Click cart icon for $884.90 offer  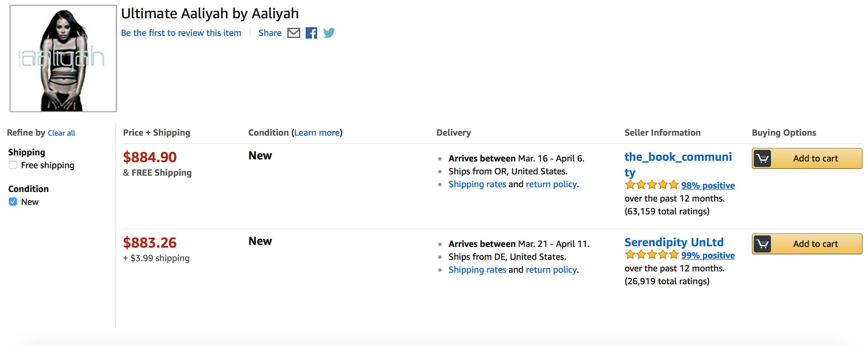[x=762, y=158]
